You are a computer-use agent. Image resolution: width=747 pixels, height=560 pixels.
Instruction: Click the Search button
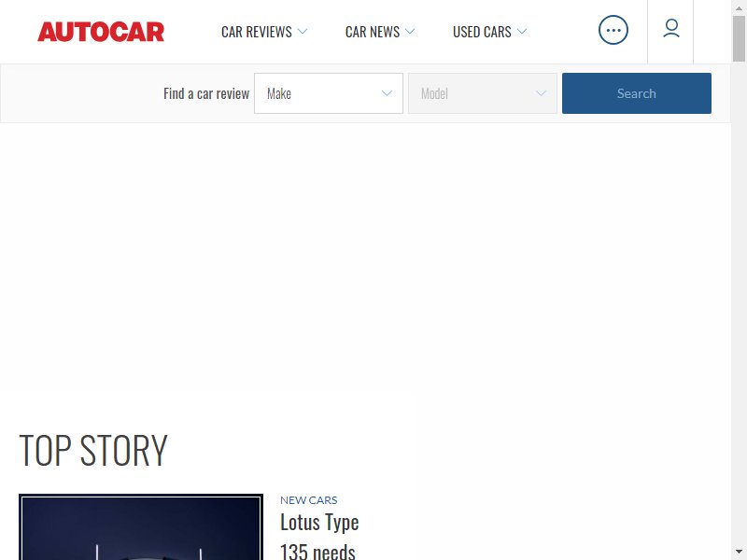tap(637, 93)
